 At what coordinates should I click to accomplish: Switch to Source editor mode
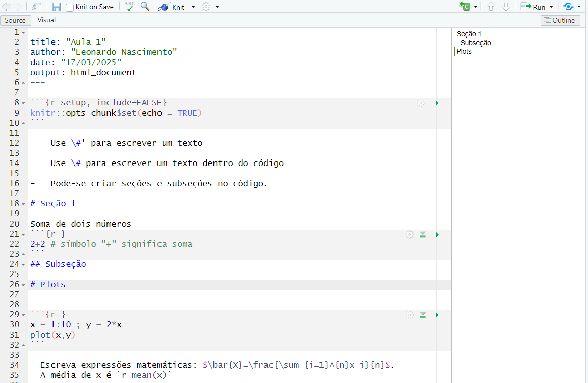15,20
